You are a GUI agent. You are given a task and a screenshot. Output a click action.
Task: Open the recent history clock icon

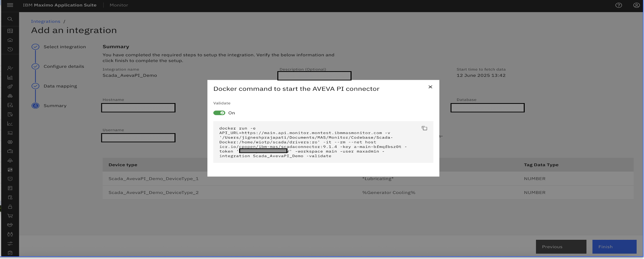click(x=10, y=49)
